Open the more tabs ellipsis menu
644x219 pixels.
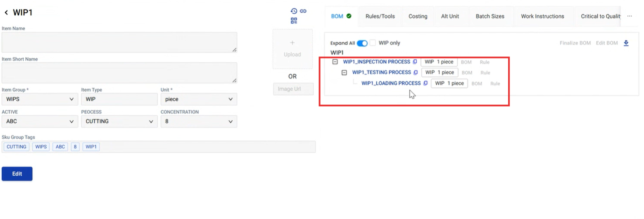pos(630,16)
